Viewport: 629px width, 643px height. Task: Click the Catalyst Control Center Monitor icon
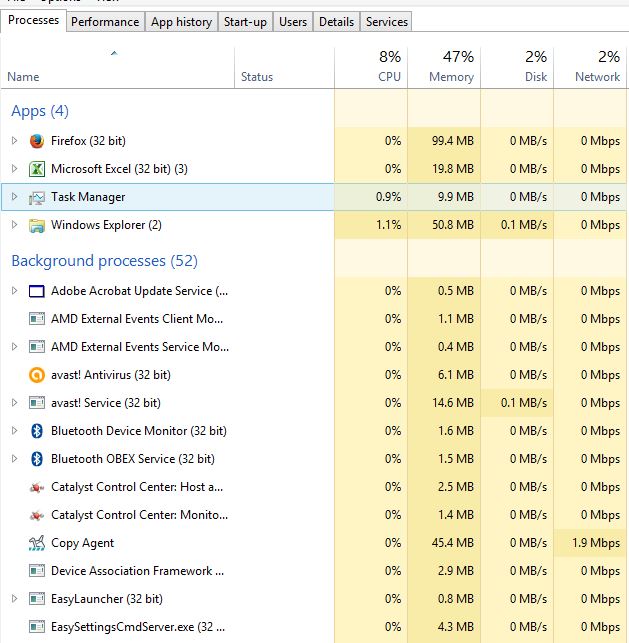coord(37,515)
